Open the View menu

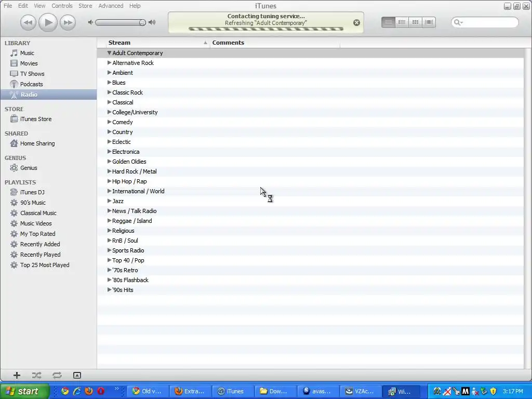point(39,6)
